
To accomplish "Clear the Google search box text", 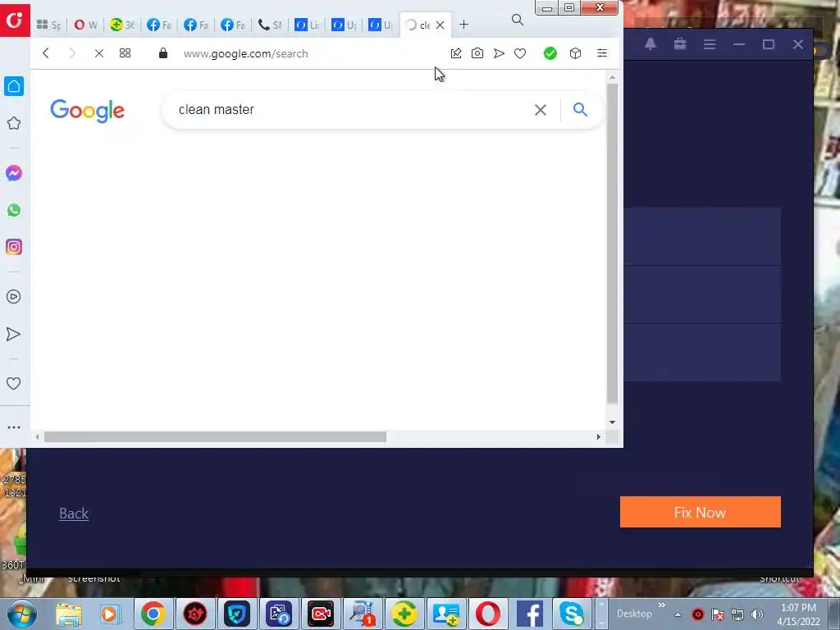I will pyautogui.click(x=541, y=110).
